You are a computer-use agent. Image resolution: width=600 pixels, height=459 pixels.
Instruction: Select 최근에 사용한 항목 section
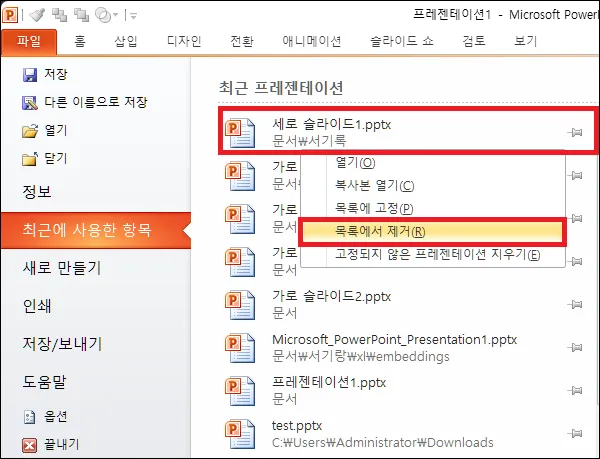(96, 231)
